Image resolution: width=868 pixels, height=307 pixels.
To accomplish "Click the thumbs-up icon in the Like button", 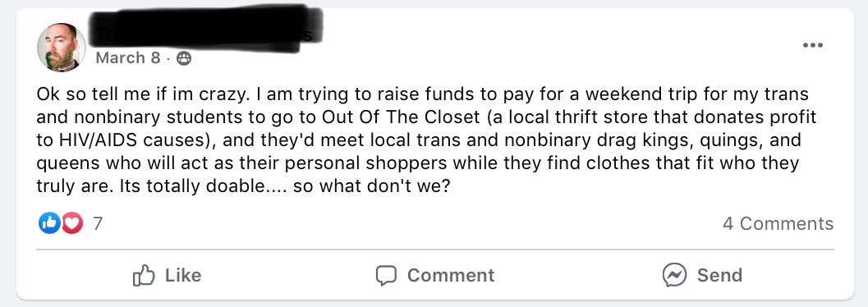I will click(144, 275).
